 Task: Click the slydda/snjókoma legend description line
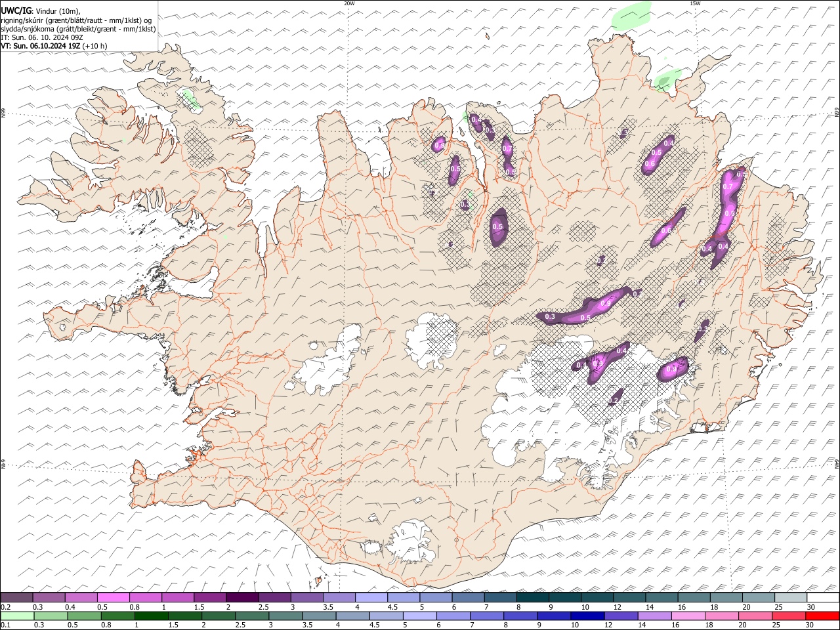(x=78, y=29)
